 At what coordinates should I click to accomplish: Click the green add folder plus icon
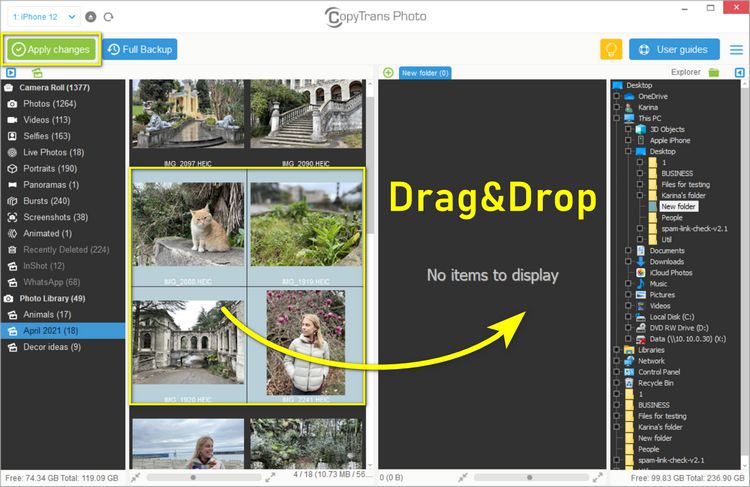tap(387, 73)
